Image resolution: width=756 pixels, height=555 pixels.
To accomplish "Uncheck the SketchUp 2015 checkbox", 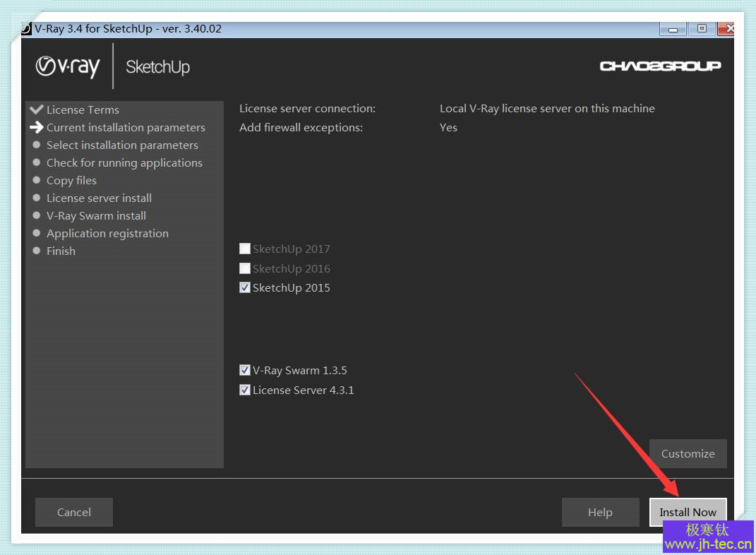I will [245, 287].
